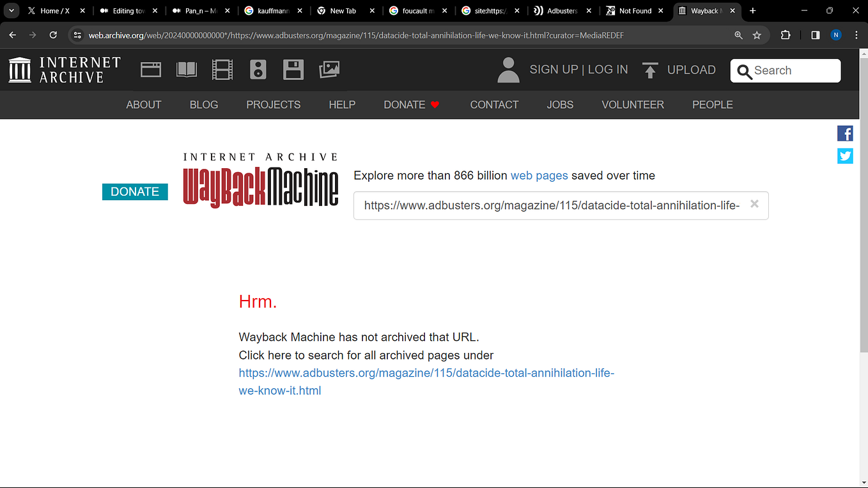The height and width of the screenshot is (488, 868).
Task: Clear the URL field with the X
Action: click(x=754, y=204)
